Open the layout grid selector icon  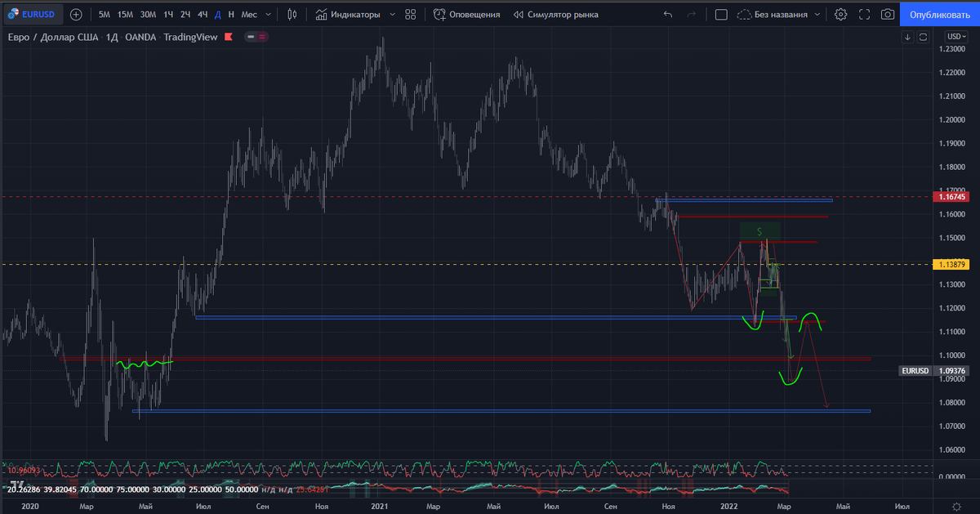click(x=410, y=14)
